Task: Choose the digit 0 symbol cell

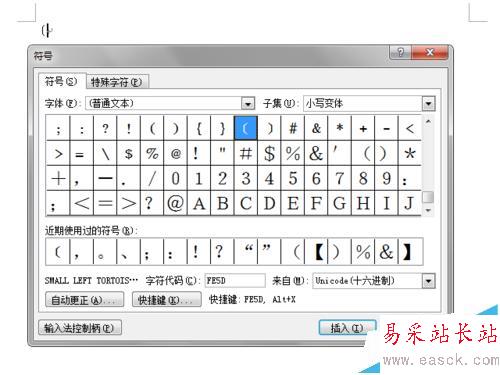Action: pyautogui.click(x=176, y=178)
